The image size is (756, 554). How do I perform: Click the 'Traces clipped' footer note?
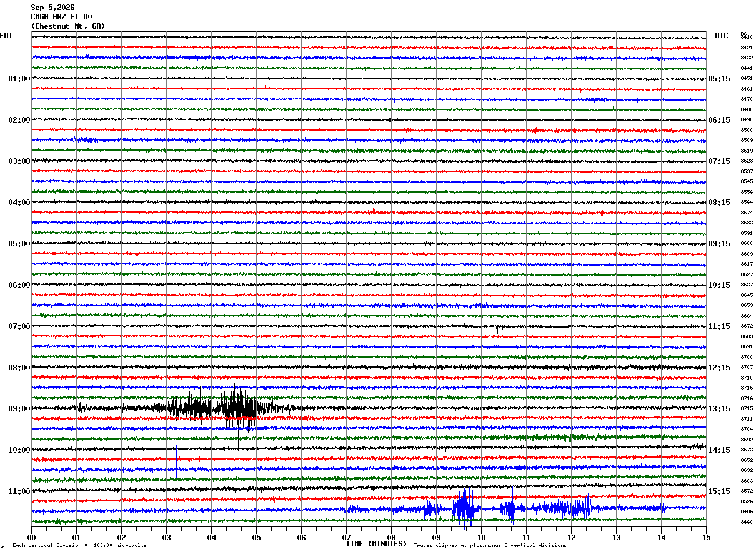tap(490, 545)
